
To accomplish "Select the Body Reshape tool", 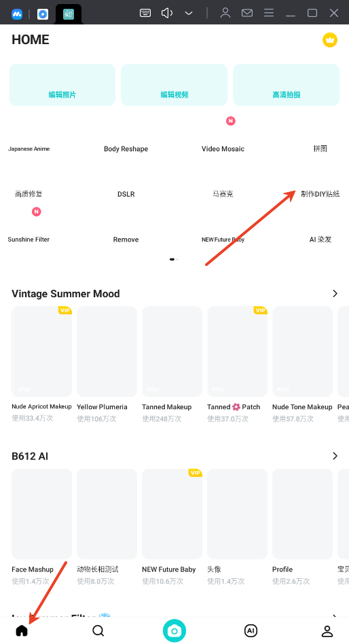I will point(126,149).
